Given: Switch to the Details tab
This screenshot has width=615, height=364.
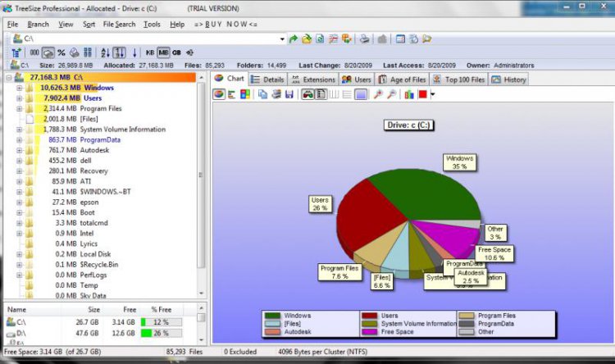Looking at the screenshot, I should point(268,80).
